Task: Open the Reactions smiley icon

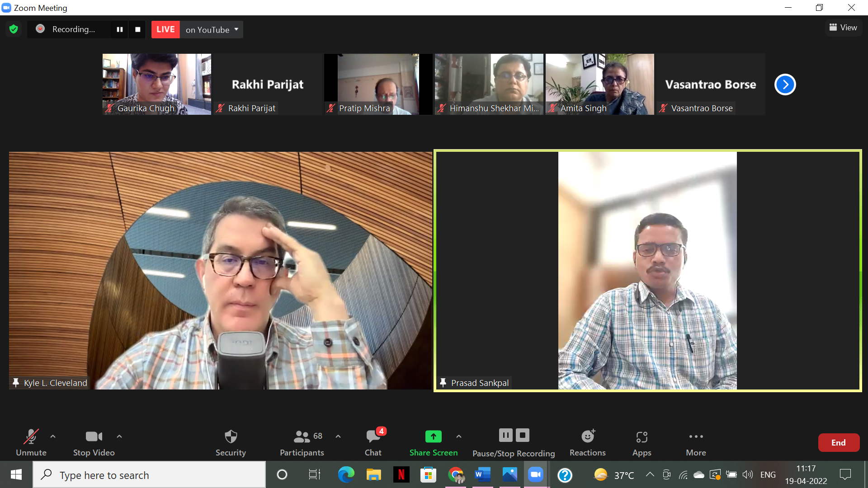Action: coord(587,437)
